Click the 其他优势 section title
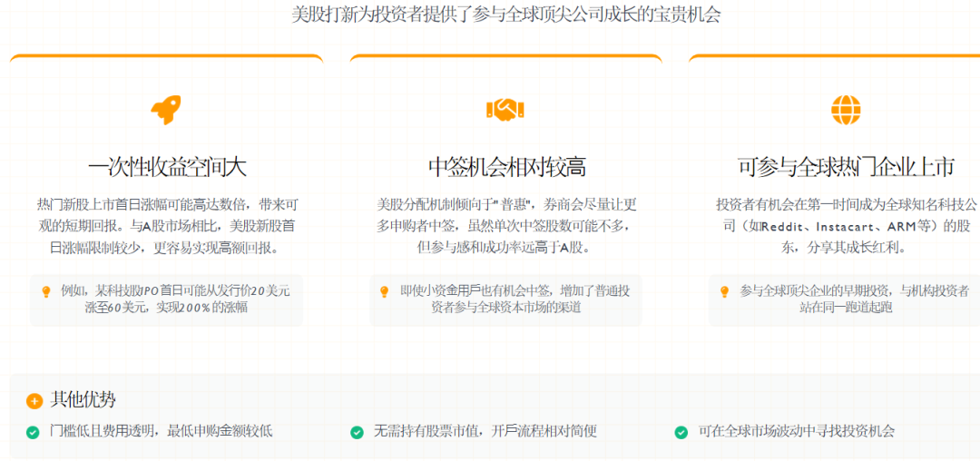 (83, 400)
